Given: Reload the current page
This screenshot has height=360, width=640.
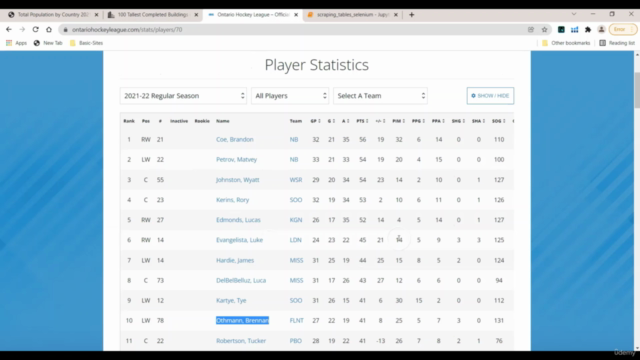Looking at the screenshot, I should [x=36, y=29].
